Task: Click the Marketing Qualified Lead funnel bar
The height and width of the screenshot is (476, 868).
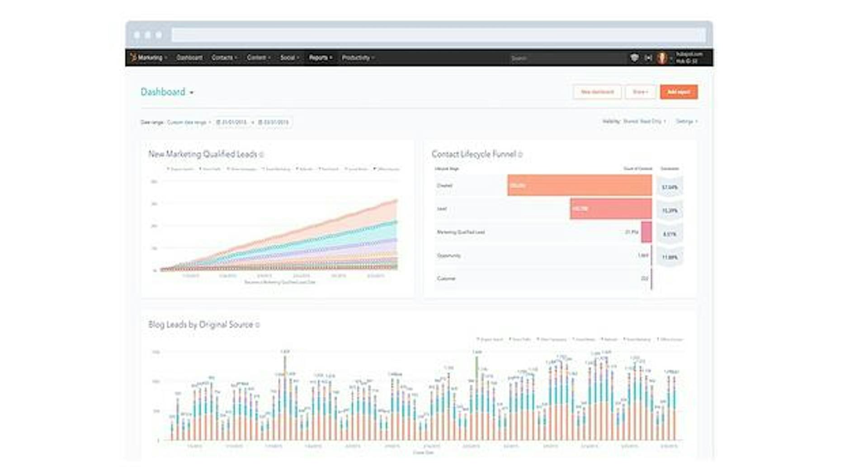Action: click(x=646, y=232)
